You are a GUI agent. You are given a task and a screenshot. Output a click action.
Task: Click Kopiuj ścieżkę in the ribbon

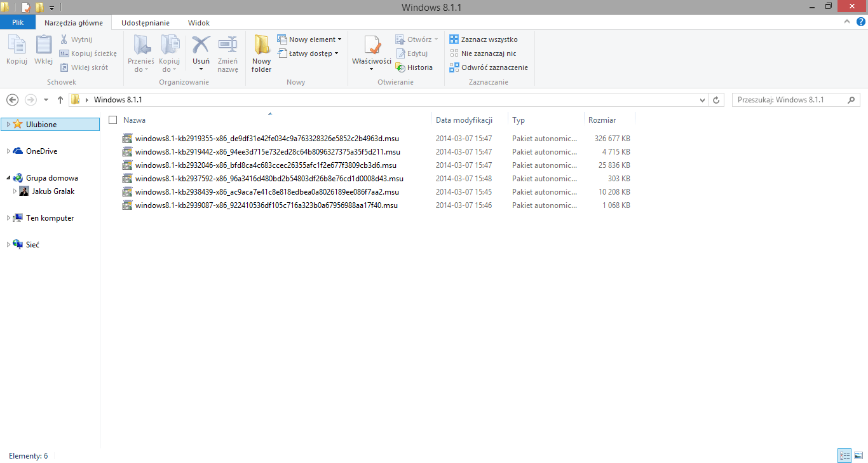pos(88,53)
